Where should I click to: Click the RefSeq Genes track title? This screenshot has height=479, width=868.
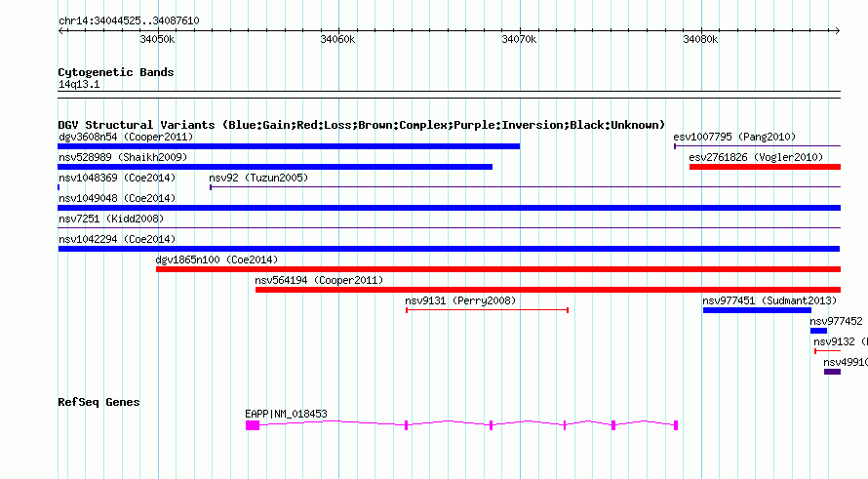click(x=99, y=402)
